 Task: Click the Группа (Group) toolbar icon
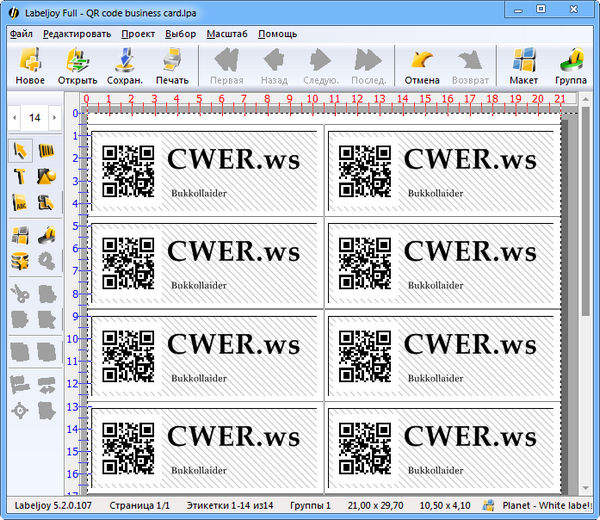[x=571, y=66]
